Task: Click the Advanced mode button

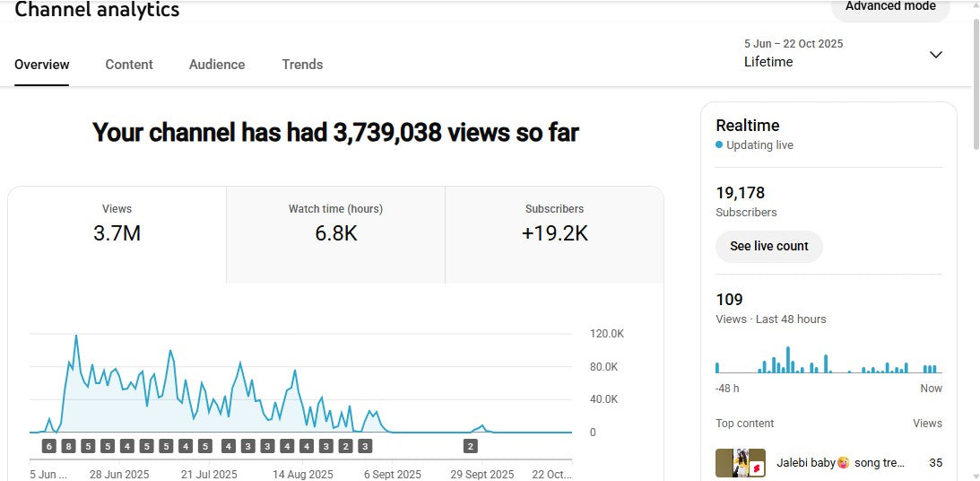Action: 889,7
